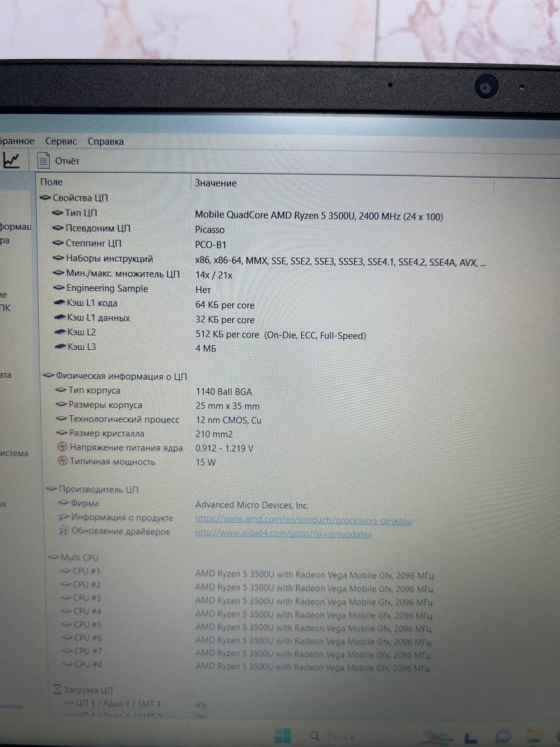Click the graph chart icon in the toolbar
560x747 pixels.
[x=12, y=160]
